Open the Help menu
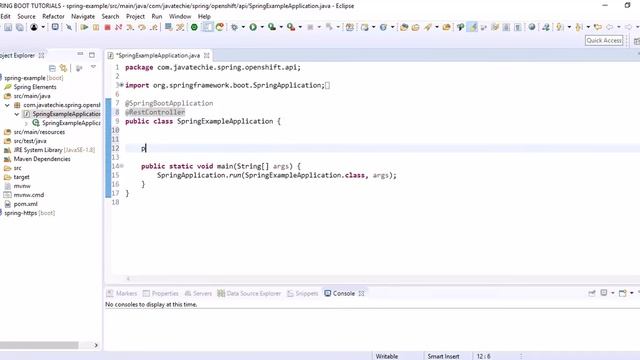This screenshot has height=360, width=640. pyautogui.click(x=204, y=16)
